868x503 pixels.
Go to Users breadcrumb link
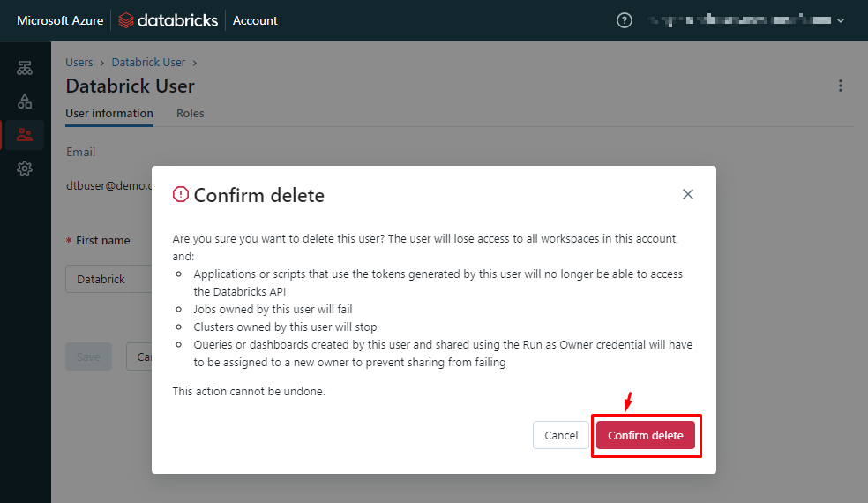tap(79, 63)
